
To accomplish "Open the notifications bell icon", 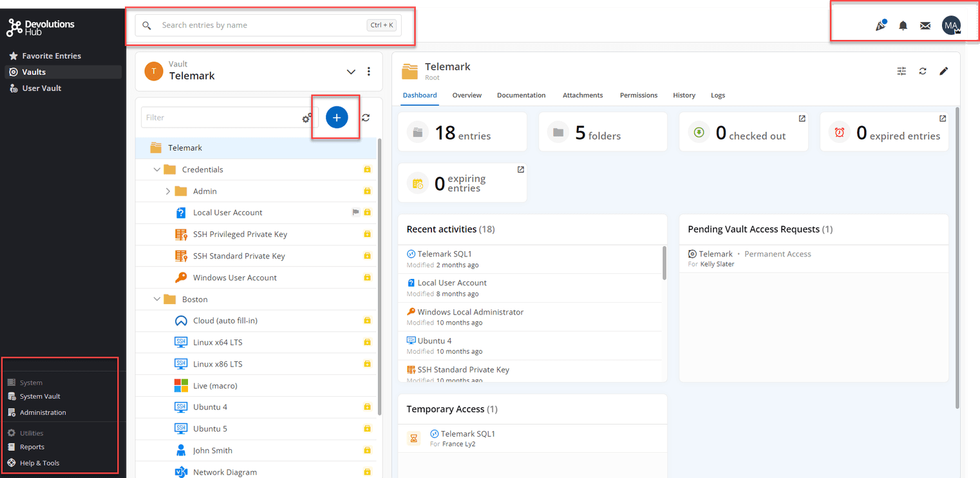I will pos(903,26).
